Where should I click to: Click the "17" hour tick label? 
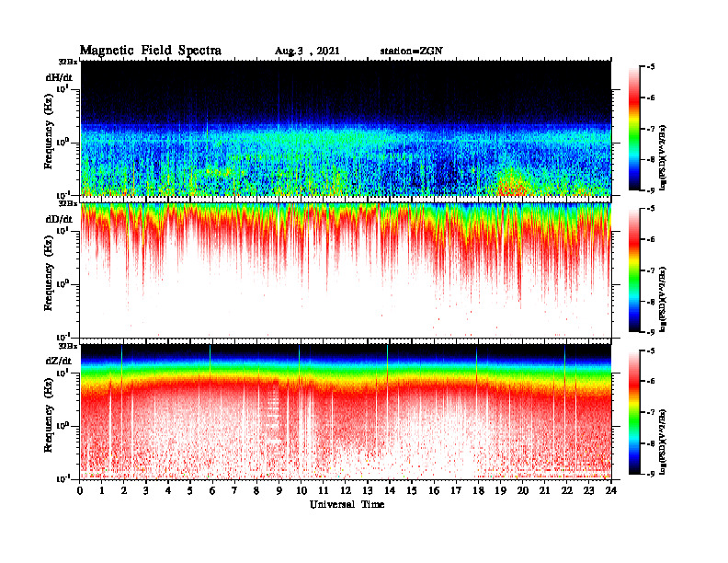coord(456,490)
